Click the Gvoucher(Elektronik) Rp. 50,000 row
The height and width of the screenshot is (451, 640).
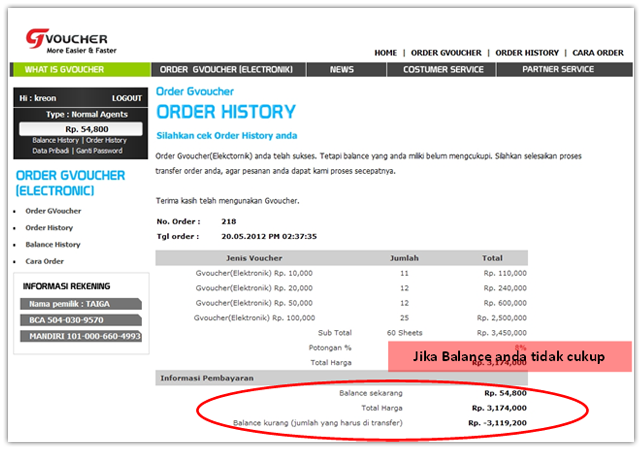[341, 303]
